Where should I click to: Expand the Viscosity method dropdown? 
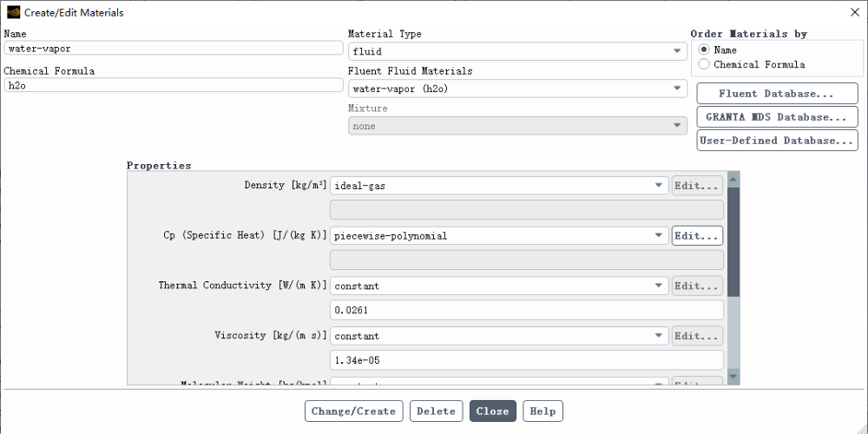(499, 336)
